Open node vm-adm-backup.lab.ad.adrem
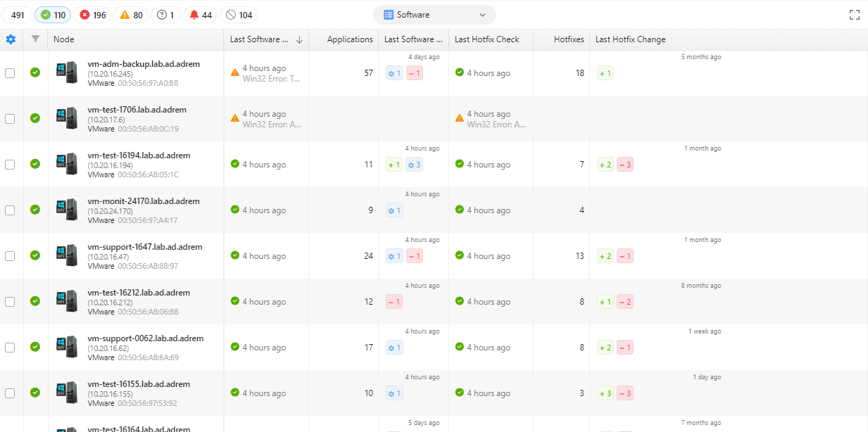 144,64
